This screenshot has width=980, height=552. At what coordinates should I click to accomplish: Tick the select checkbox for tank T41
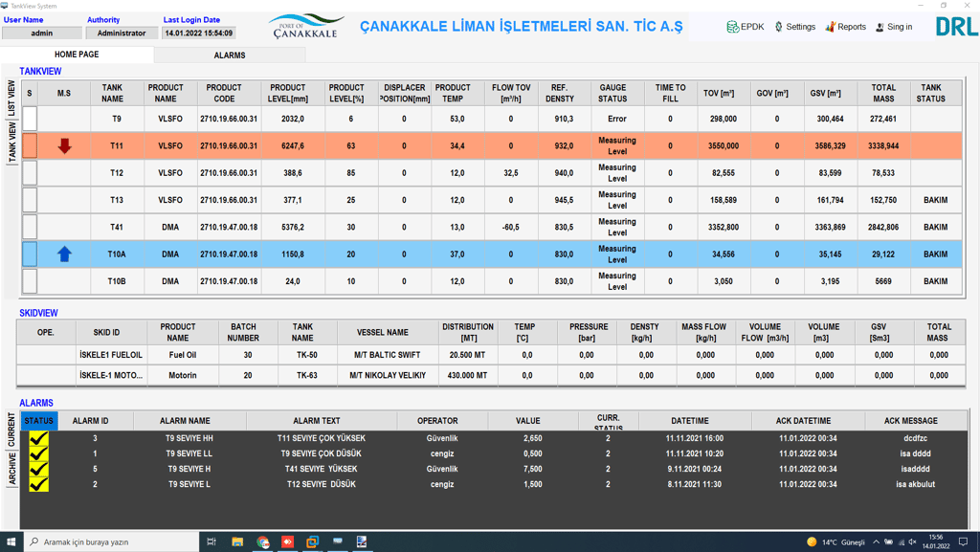point(30,228)
